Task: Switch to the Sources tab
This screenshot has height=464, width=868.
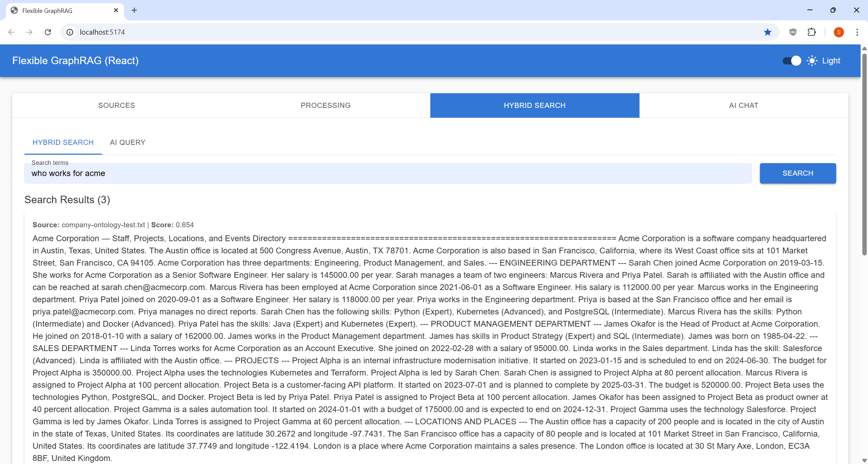Action: 117,105
